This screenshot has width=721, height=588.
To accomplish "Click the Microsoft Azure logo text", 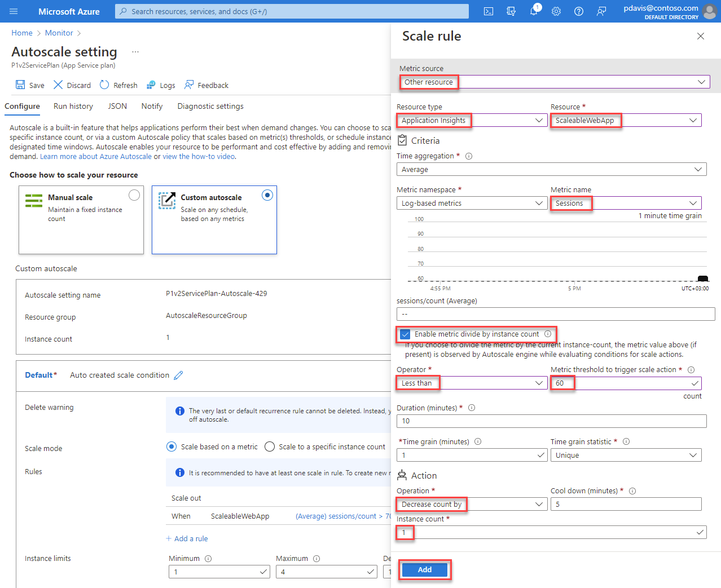I will 69,11.
